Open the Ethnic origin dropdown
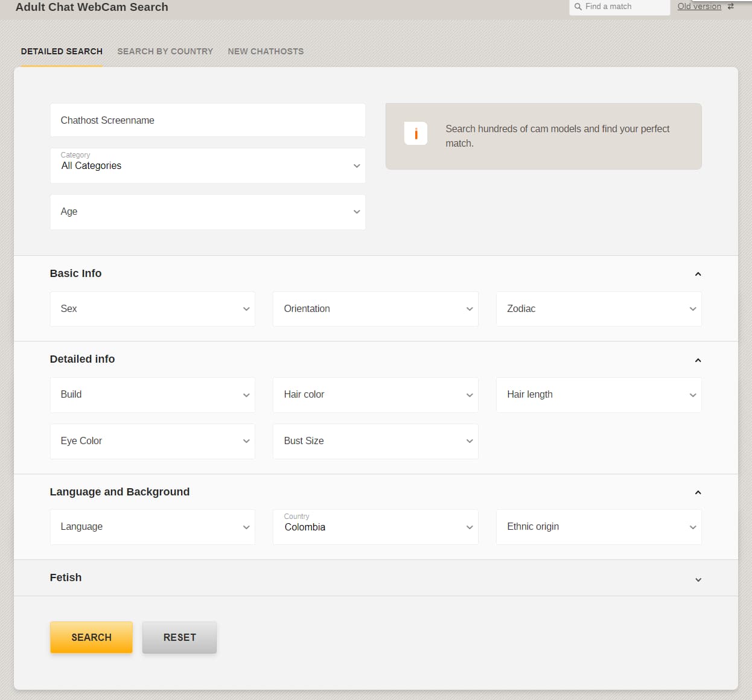The height and width of the screenshot is (700, 752). [x=599, y=527]
